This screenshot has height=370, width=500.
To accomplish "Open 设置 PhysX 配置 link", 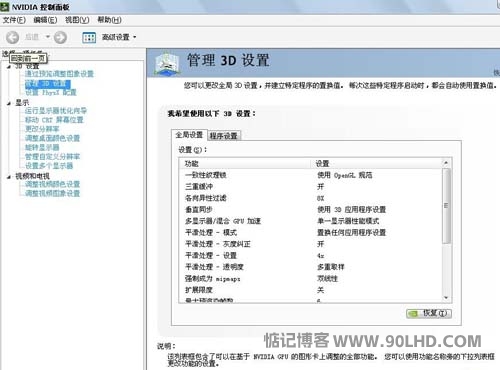I will tap(51, 92).
